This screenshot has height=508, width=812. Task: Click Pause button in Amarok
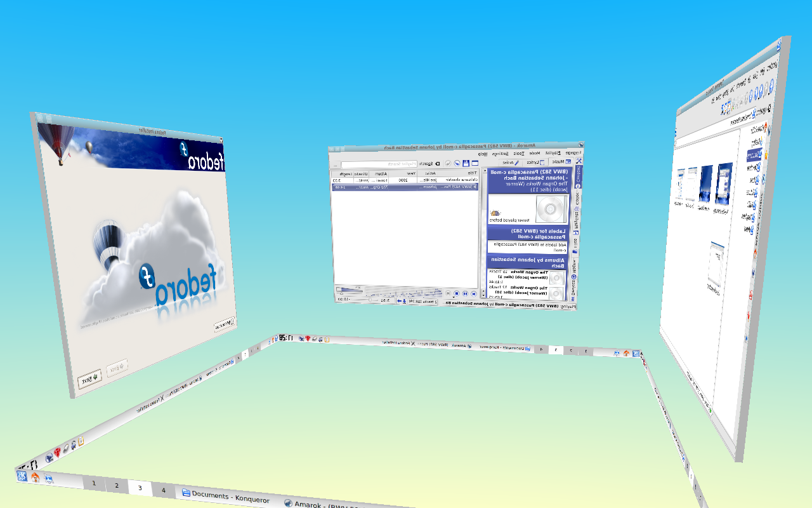point(465,294)
